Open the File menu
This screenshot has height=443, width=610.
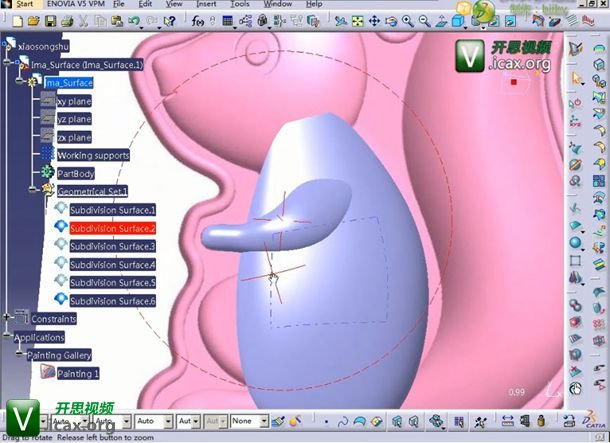click(x=119, y=4)
